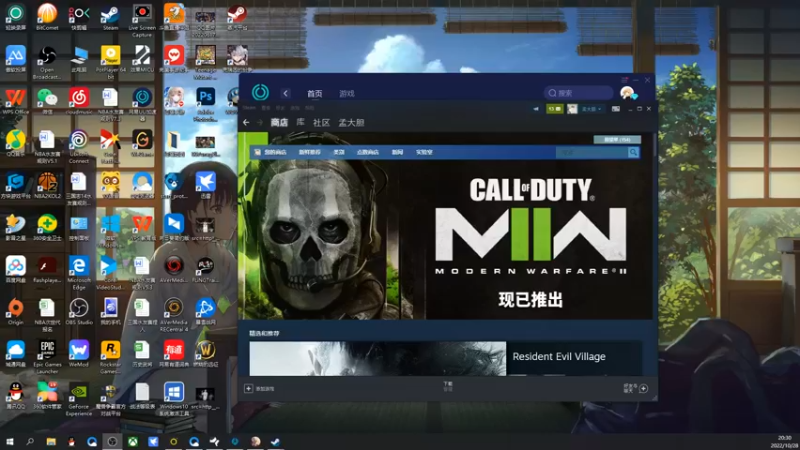
Task: Select the 360 Security Guard desktop icon
Action: 47,227
